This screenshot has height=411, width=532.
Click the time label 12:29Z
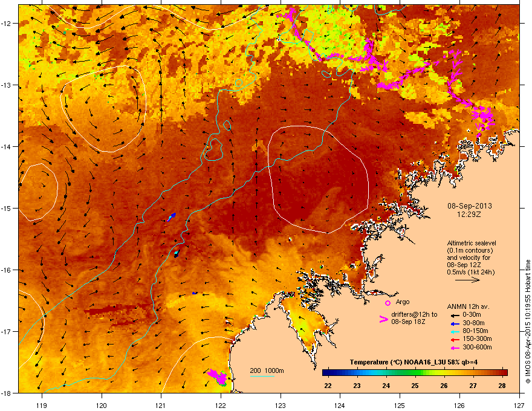click(x=469, y=215)
